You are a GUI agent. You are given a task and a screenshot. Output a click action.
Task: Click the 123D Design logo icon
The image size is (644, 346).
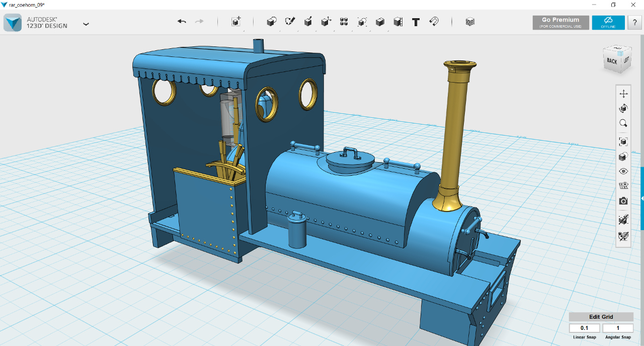pyautogui.click(x=13, y=23)
